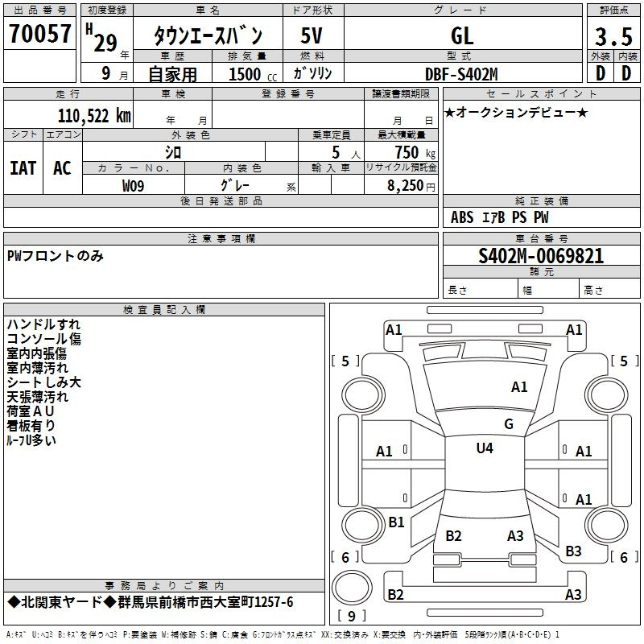
Task: Click the spare tire circle above [9]
Action: point(350,587)
